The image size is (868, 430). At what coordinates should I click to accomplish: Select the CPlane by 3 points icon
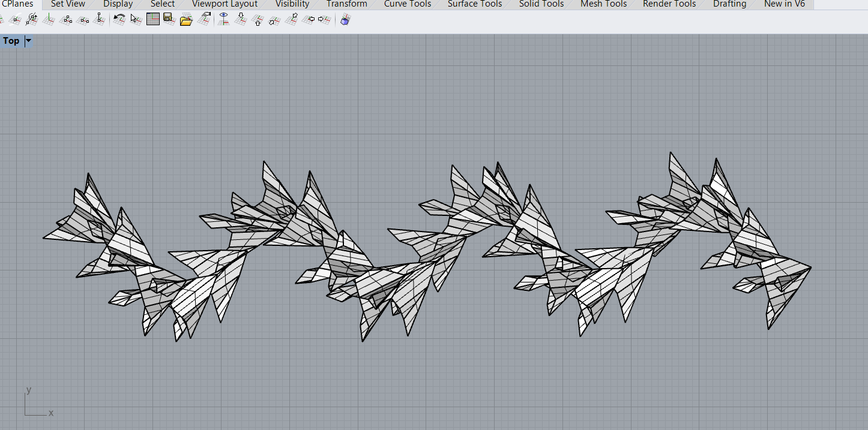[x=67, y=20]
